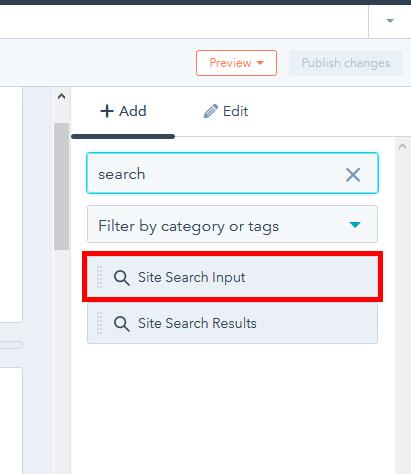Select the Site Search Results module
Viewport: 411px width, 474px height.
click(232, 323)
